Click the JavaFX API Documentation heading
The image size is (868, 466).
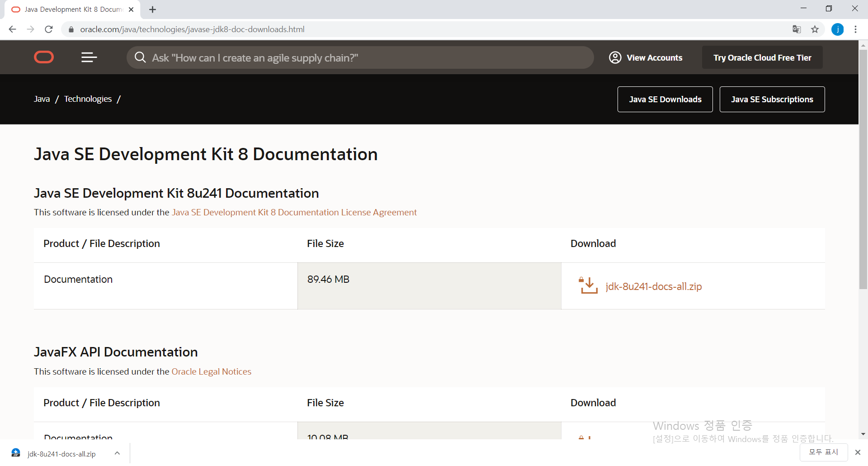[x=116, y=352]
